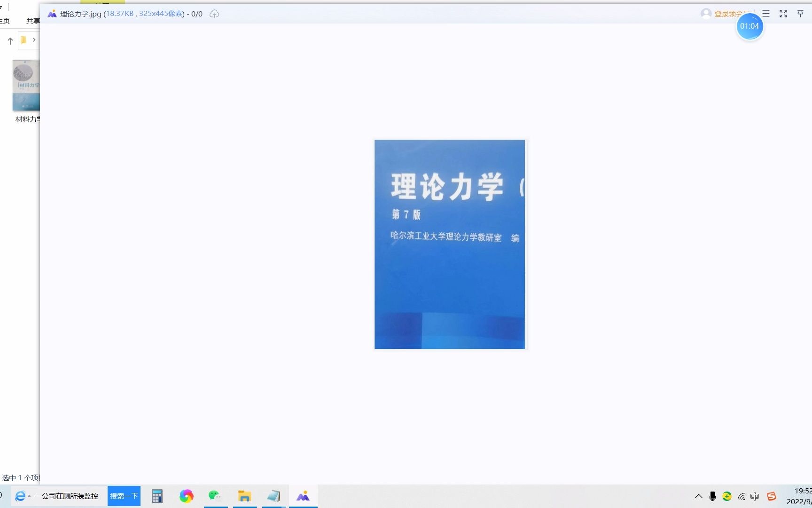
Task: Toggle fullscreen view icon
Action: [x=783, y=14]
